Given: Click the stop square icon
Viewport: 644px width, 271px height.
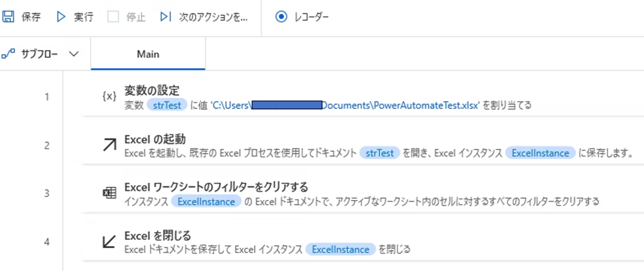Looking at the screenshot, I should point(113,17).
